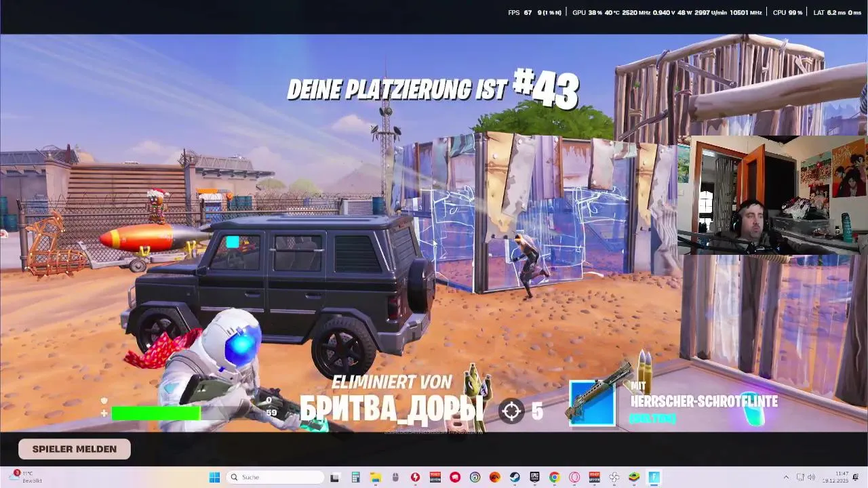Click the HERRSCHER-SCHROTFLINTE weapon name
The height and width of the screenshot is (488, 868).
[x=704, y=401]
